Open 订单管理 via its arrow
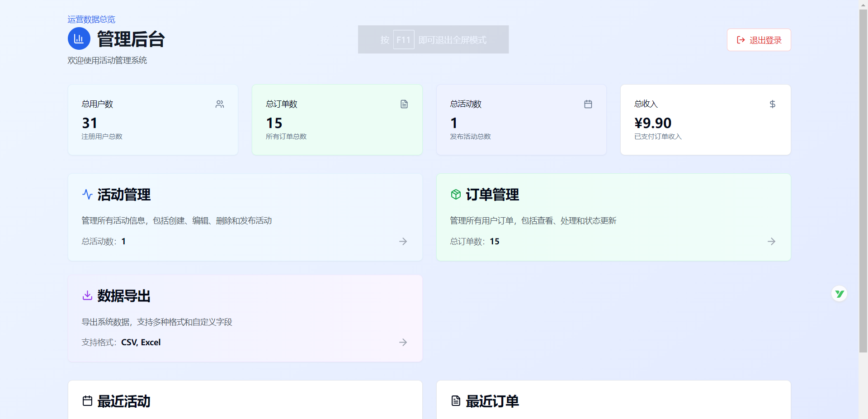Viewport: 868px width, 419px height. pyautogui.click(x=771, y=241)
